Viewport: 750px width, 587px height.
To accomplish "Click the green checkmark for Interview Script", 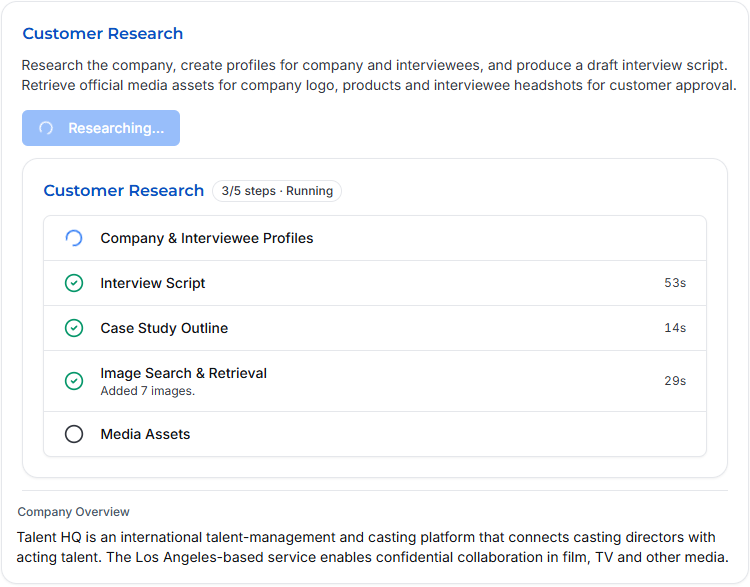I will 74,283.
